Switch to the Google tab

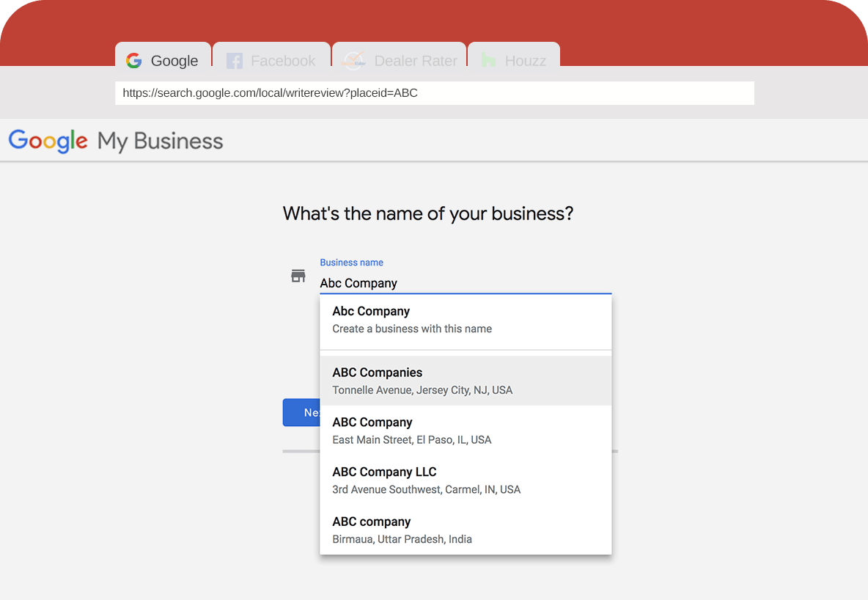click(x=163, y=56)
